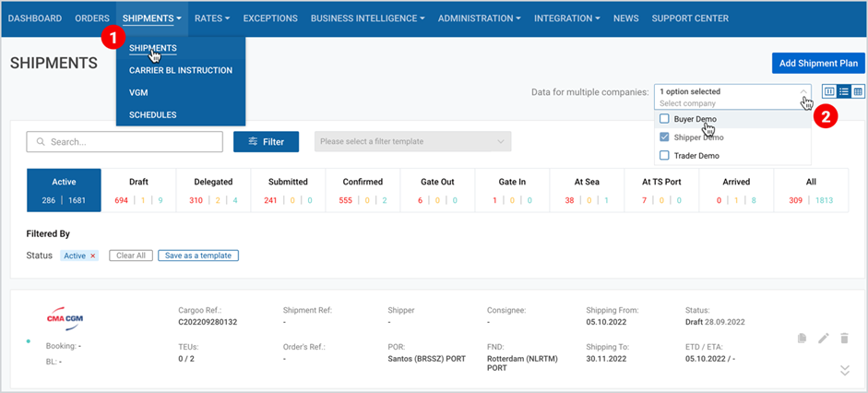Click into the Search input field
The image size is (868, 393).
(x=125, y=142)
